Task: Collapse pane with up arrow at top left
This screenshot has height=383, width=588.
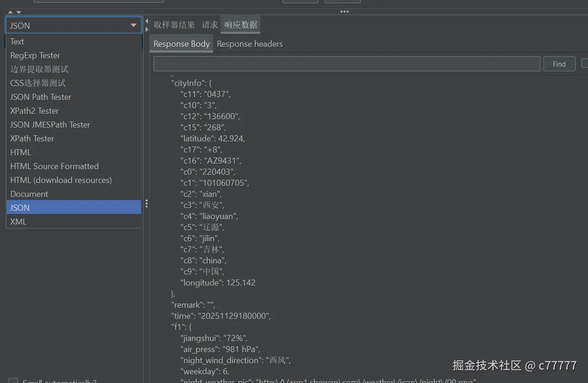Action: pyautogui.click(x=10, y=12)
